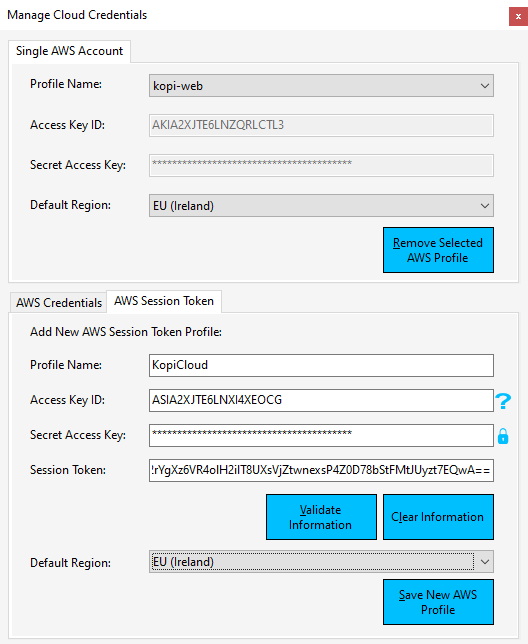Click the new profile Secret Access Key field
The height and width of the screenshot is (644, 528).
(x=321, y=435)
